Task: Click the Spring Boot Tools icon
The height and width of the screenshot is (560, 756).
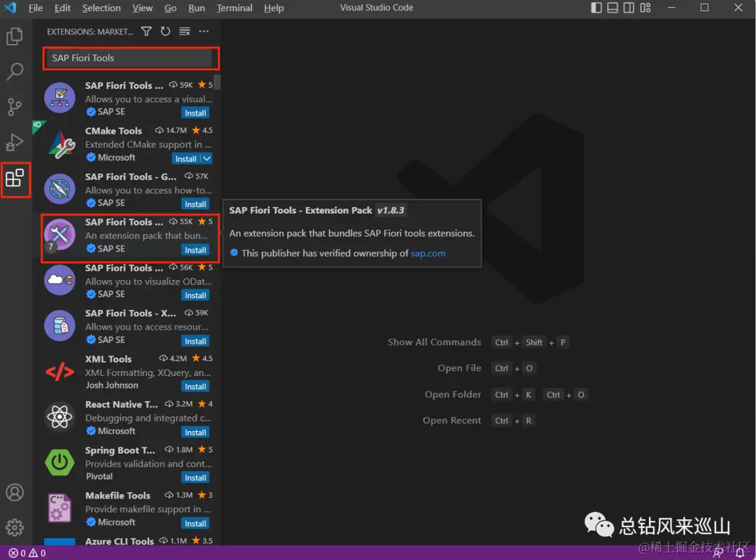Action: pyautogui.click(x=59, y=462)
